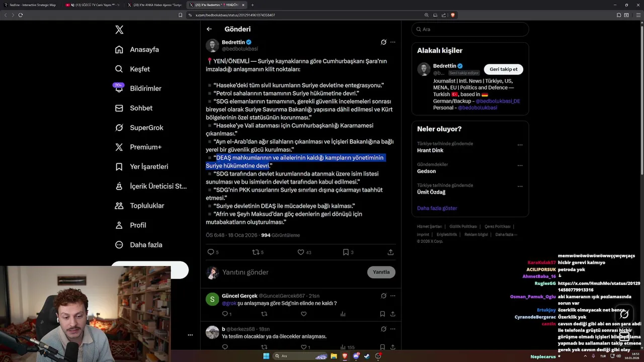
Task: Share Güncel Gerçek's comment
Action: click(x=392, y=314)
